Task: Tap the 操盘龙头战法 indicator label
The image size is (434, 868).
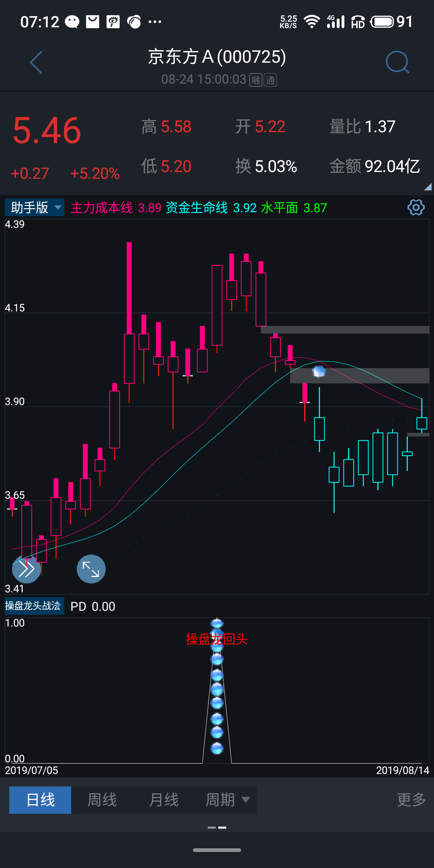Action: (x=34, y=606)
